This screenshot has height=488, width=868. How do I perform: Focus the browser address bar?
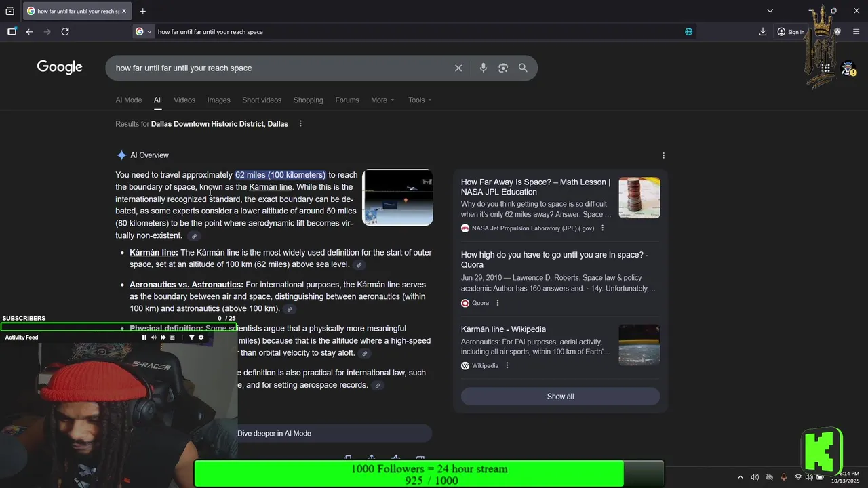click(414, 31)
